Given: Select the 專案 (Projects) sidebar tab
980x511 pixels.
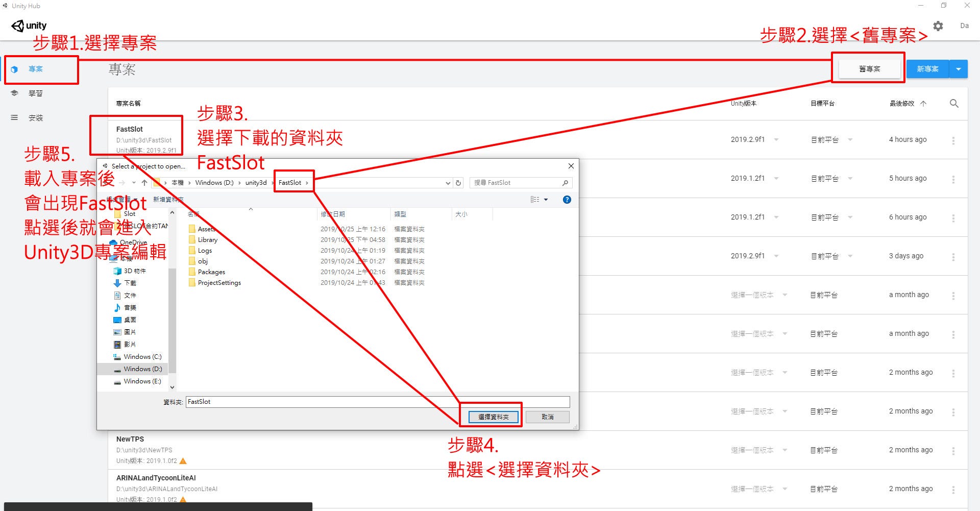Looking at the screenshot, I should click(36, 69).
